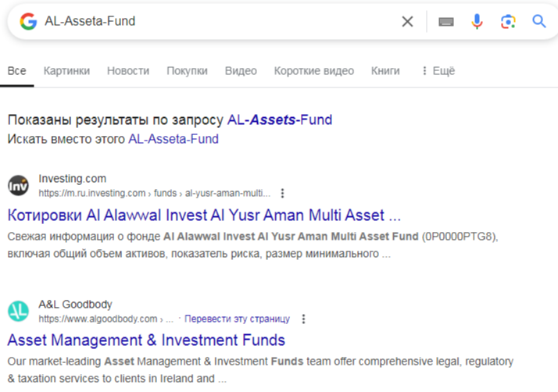Screen dimensions: 558x392
Task: Click the Google logo icon
Action: click(28, 22)
